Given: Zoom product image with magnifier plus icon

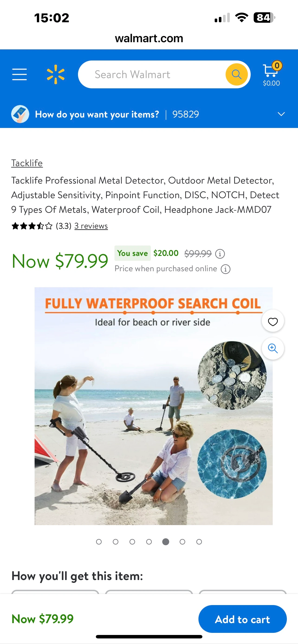Looking at the screenshot, I should (x=273, y=348).
